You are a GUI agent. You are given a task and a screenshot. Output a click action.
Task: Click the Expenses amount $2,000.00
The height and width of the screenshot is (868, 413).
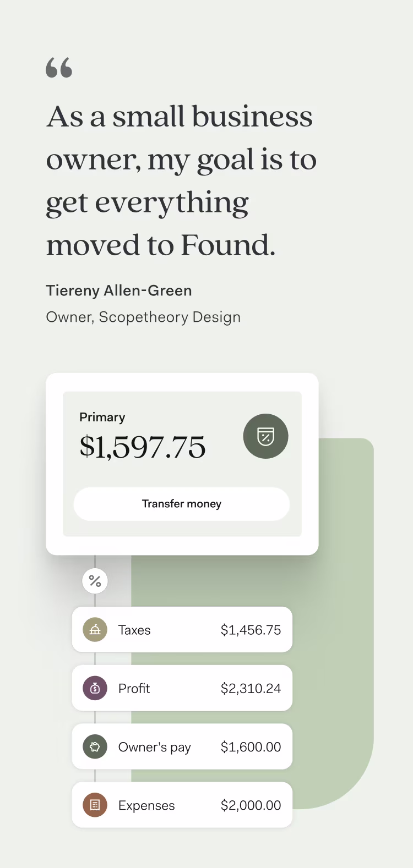251,805
